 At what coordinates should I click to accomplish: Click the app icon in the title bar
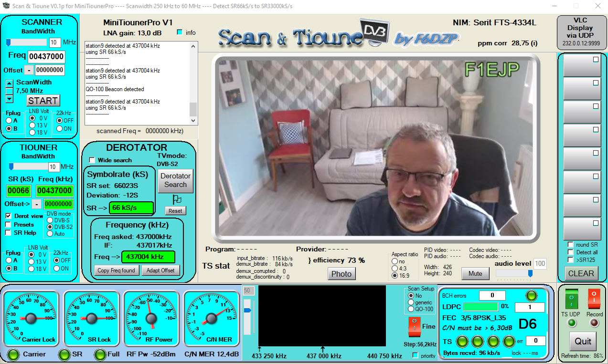(x=6, y=6)
